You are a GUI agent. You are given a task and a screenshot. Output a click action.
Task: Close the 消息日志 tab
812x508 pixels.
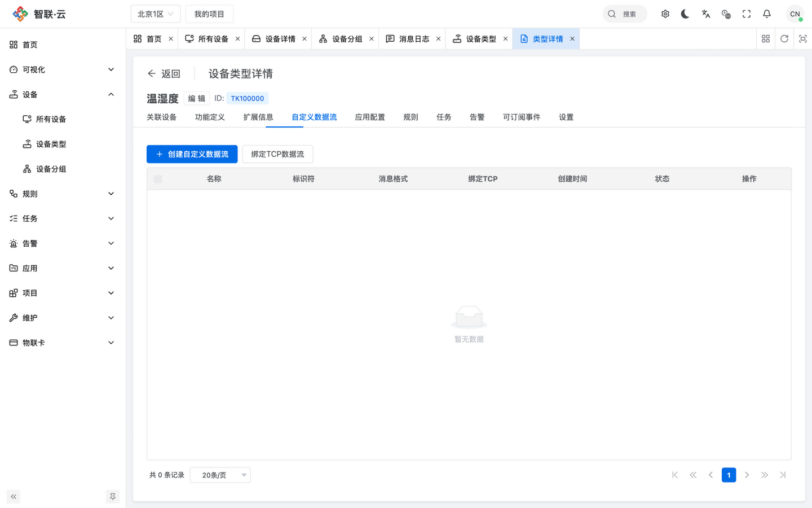coord(438,39)
